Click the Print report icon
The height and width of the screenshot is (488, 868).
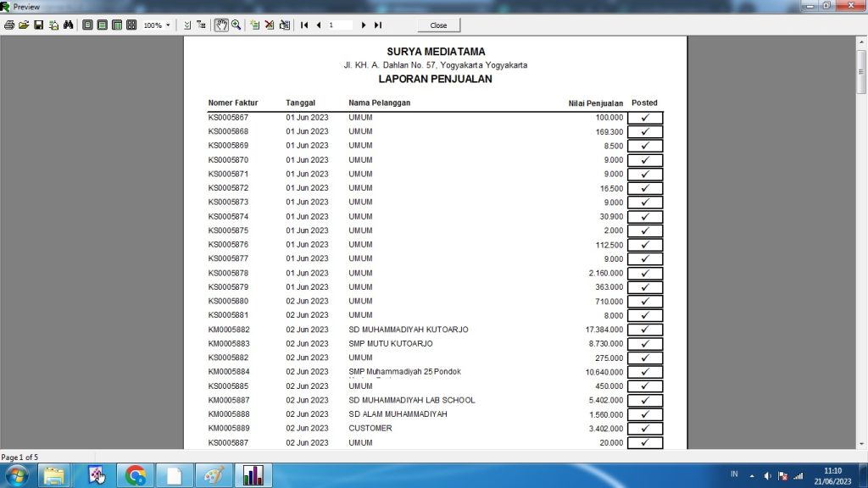coord(9,25)
